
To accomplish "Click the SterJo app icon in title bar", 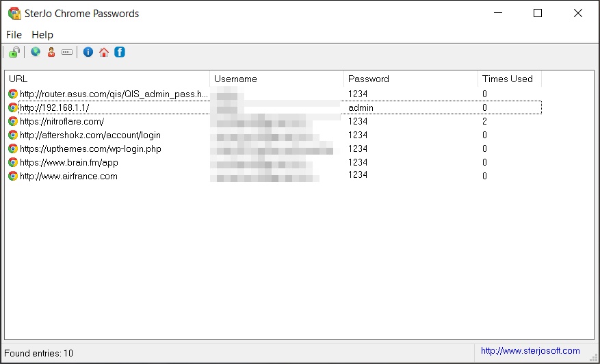I will click(14, 14).
